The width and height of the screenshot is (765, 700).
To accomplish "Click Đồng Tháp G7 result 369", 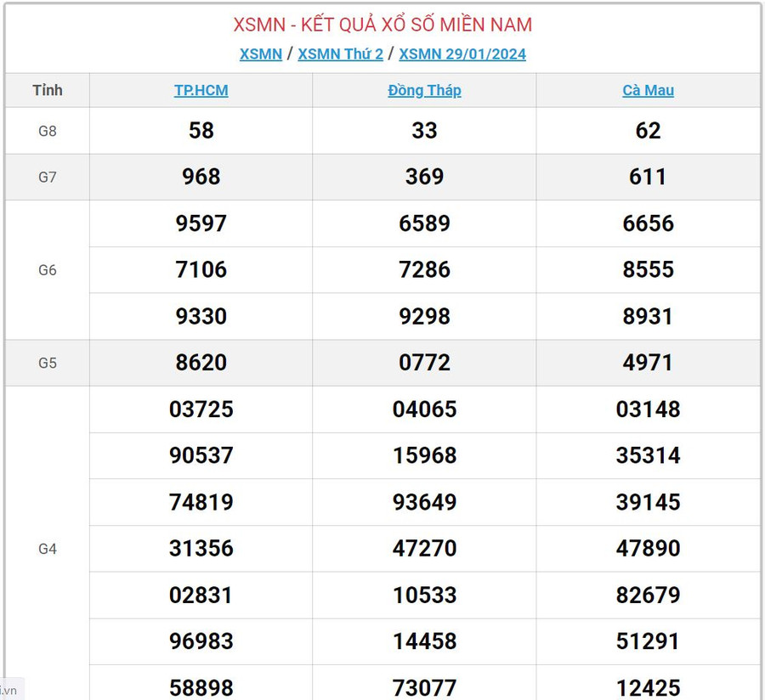I will point(424,177).
